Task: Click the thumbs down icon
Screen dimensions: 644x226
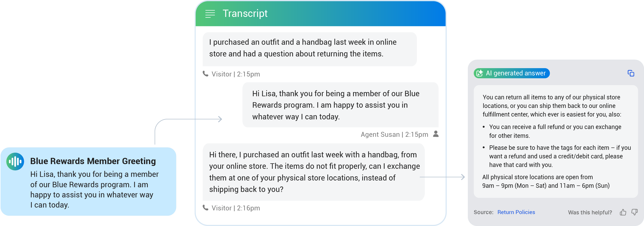Action: click(x=635, y=212)
